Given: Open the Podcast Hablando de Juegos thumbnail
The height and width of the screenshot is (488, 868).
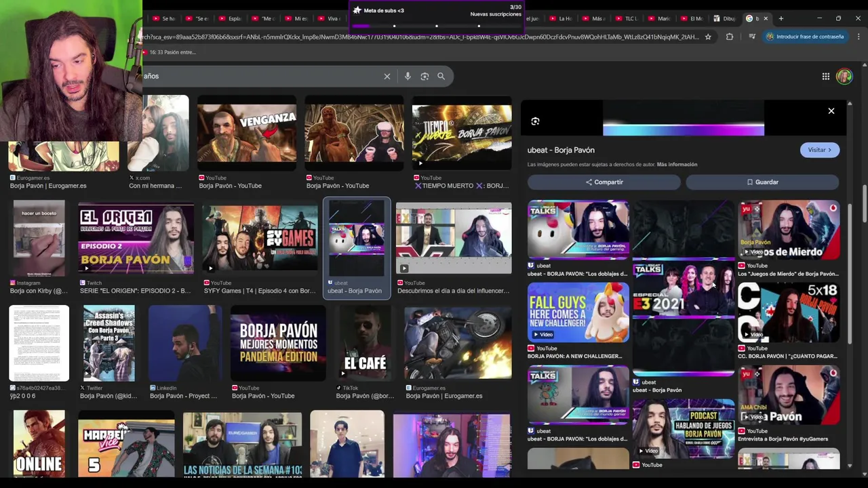Looking at the screenshot, I should [x=684, y=428].
